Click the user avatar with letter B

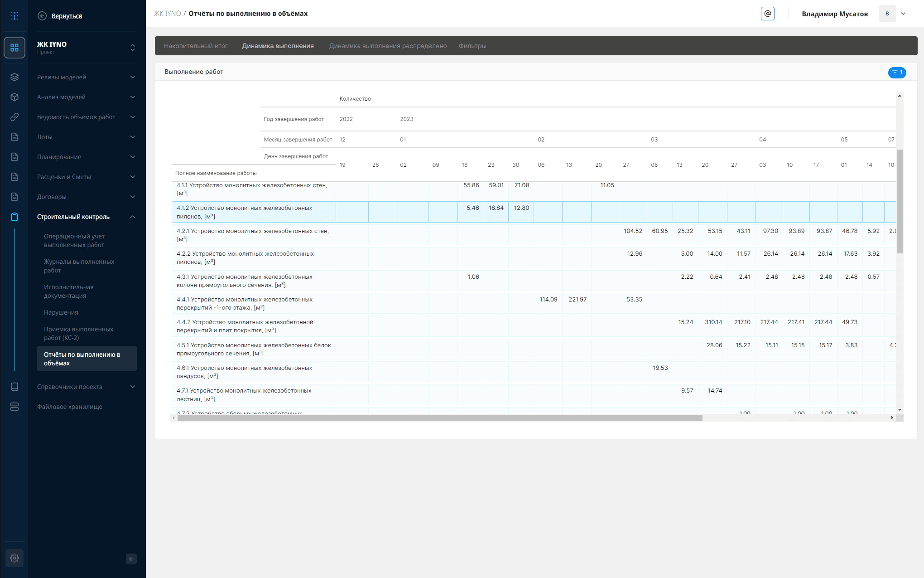tap(887, 14)
